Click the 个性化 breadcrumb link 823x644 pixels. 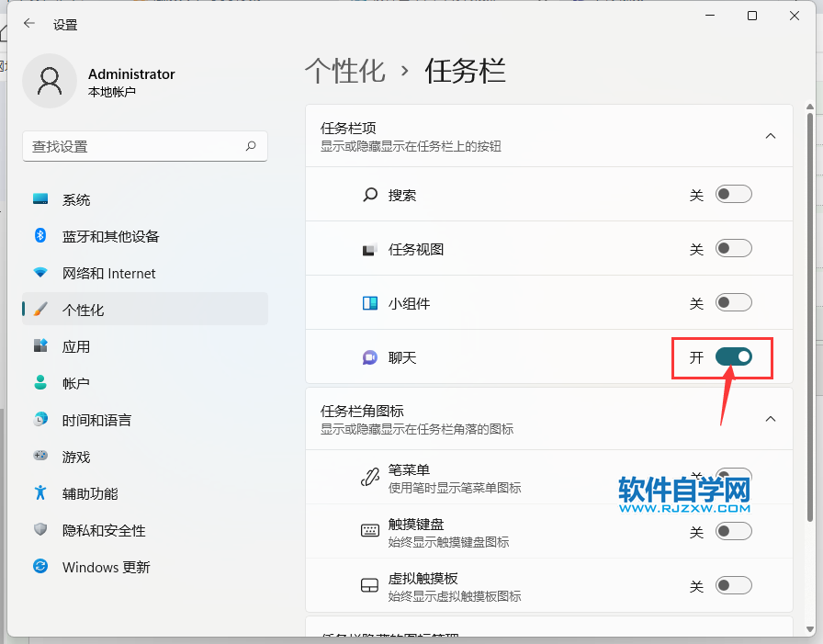[x=344, y=71]
